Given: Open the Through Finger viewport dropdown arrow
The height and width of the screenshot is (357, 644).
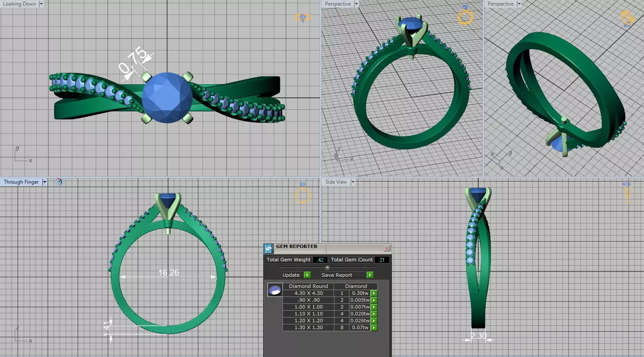Looking at the screenshot, I should pyautogui.click(x=44, y=182).
